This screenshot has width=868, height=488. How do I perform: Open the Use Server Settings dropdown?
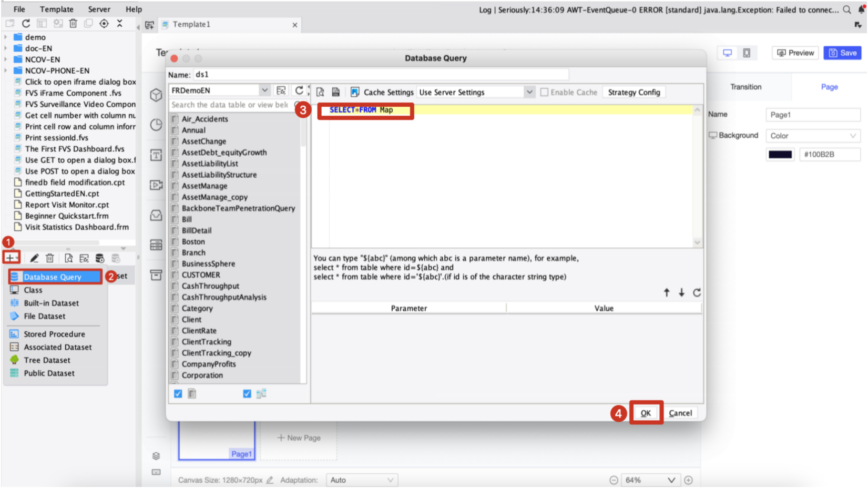click(x=529, y=91)
